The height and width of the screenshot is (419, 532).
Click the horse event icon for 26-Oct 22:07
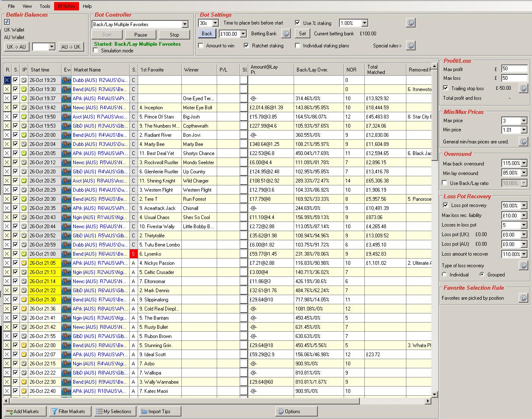pos(66,355)
